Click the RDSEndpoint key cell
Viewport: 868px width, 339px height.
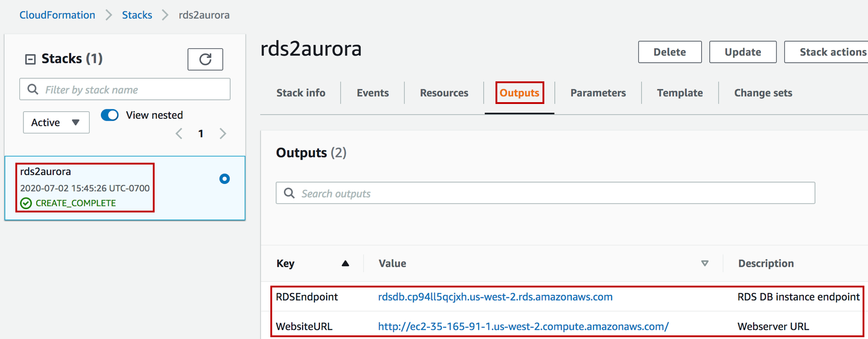coord(307,297)
